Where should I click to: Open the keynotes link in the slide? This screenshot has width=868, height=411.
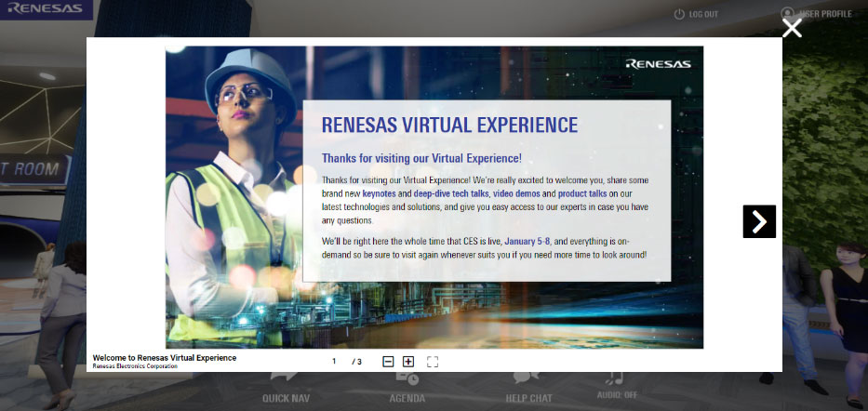pyautogui.click(x=380, y=193)
